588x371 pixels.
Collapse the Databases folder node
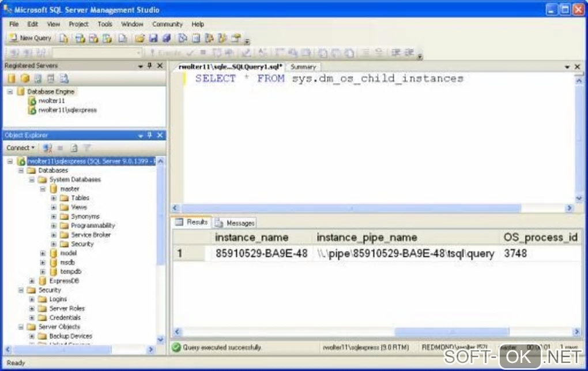[21, 170]
